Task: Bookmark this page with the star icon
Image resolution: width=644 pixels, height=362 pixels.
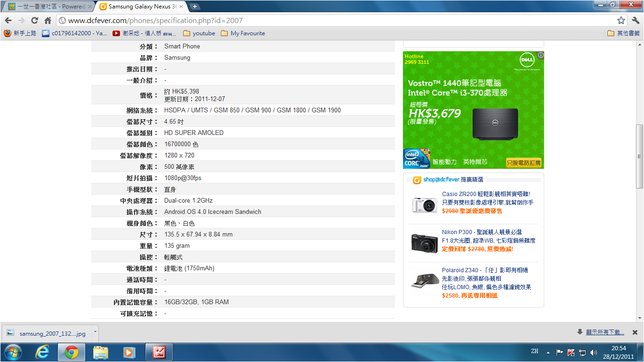Action: point(621,21)
